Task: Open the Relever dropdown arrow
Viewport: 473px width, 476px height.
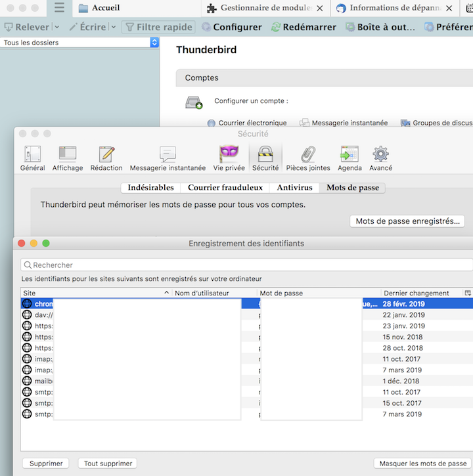Action: click(56, 27)
